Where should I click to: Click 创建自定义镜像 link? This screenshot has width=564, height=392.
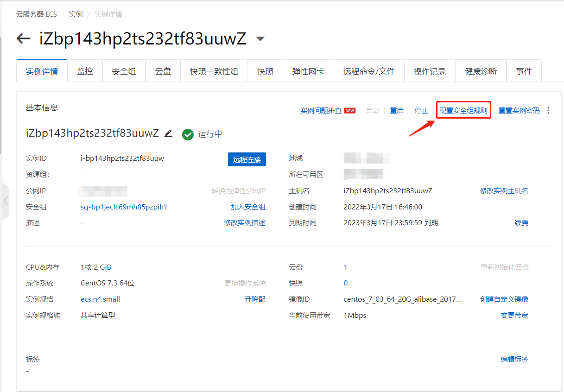click(x=504, y=299)
